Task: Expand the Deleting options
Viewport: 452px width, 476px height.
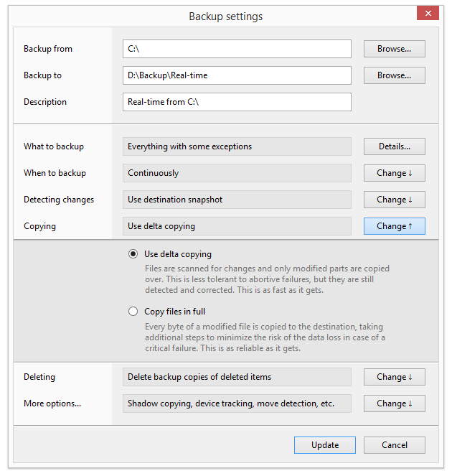Action: [x=394, y=377]
